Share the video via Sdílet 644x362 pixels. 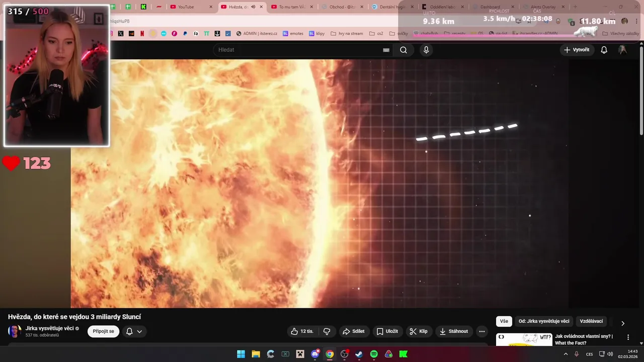coord(353,331)
